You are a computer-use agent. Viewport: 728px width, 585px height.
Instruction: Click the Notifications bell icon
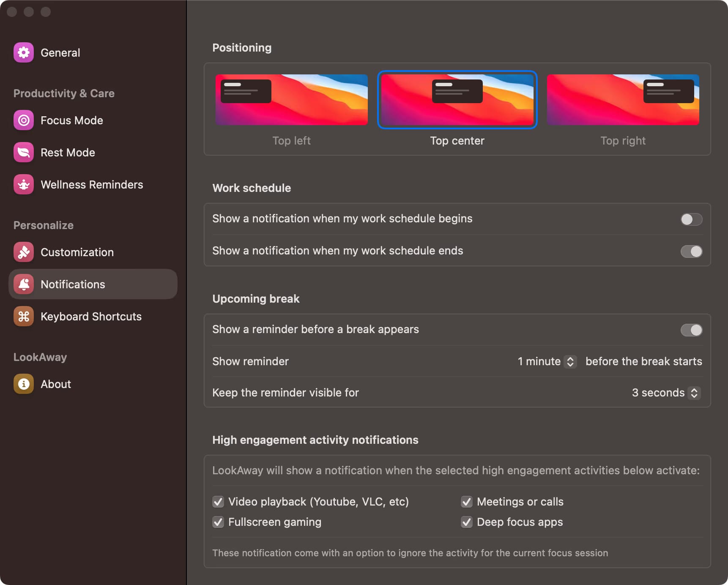[24, 284]
